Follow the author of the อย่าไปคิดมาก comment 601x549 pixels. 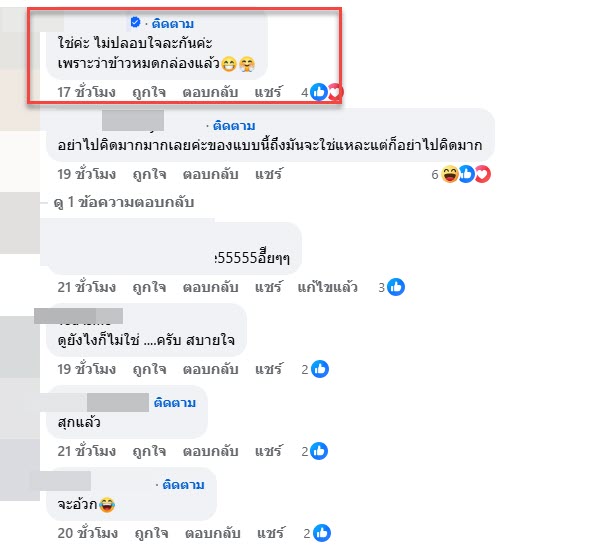pos(234,126)
